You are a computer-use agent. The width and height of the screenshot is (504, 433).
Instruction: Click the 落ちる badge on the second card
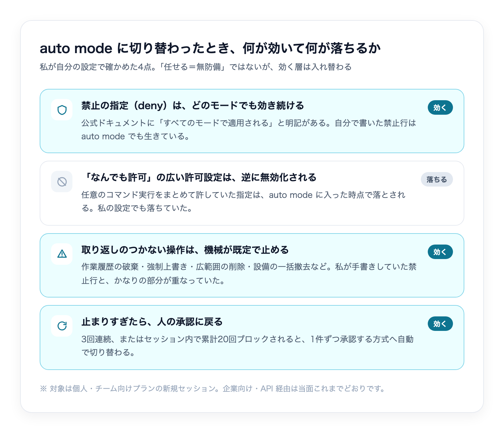tap(437, 179)
